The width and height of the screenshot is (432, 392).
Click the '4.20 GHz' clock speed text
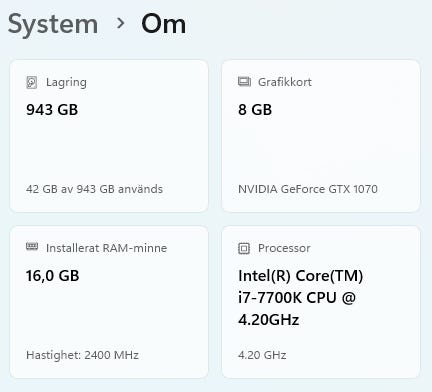(262, 355)
